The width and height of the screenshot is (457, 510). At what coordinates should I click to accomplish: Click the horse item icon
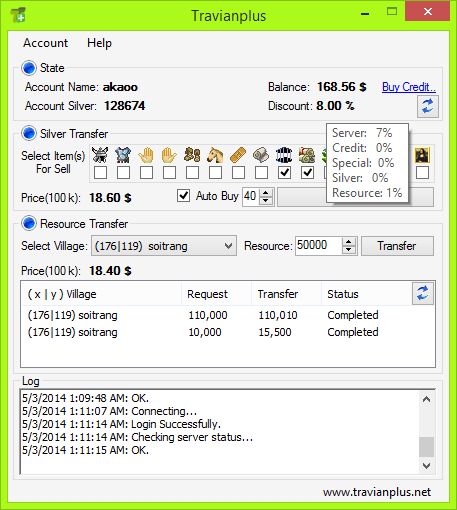[215, 155]
